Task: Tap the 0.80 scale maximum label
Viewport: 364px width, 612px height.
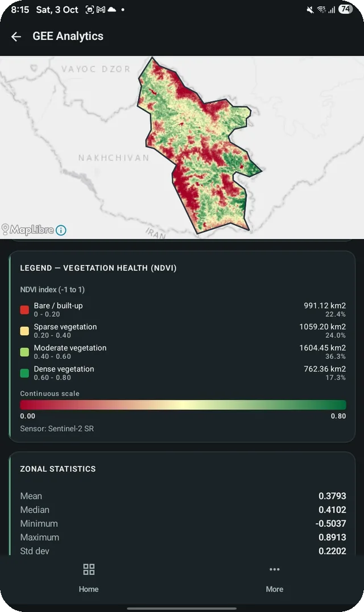Action: (338, 416)
